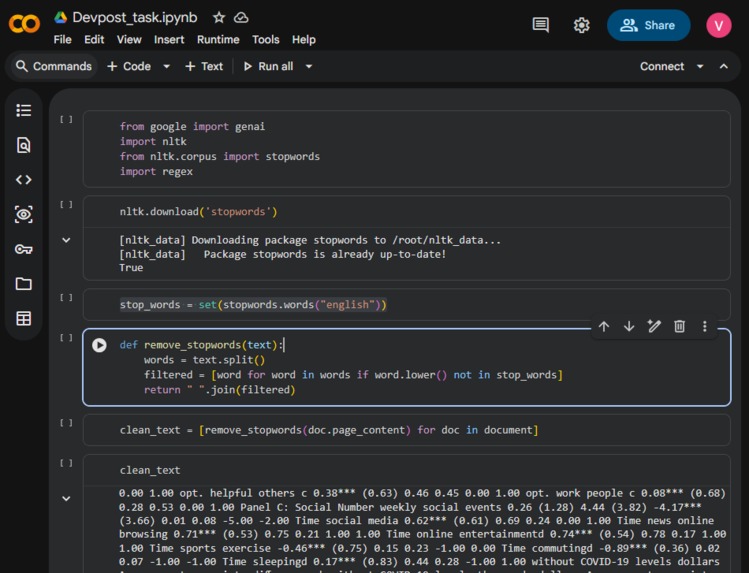
Task: Open the Tools menu
Action: 266,40
